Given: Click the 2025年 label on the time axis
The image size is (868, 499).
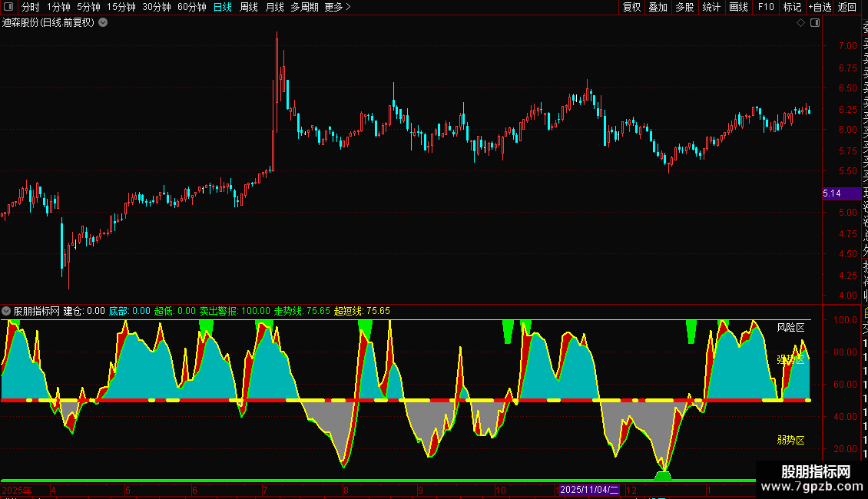Looking at the screenshot, I should tap(17, 490).
